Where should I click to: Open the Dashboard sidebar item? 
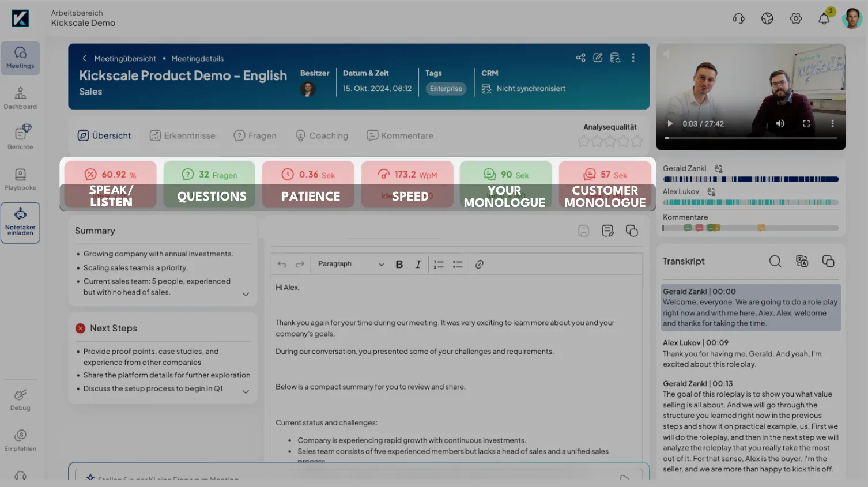pos(20,98)
